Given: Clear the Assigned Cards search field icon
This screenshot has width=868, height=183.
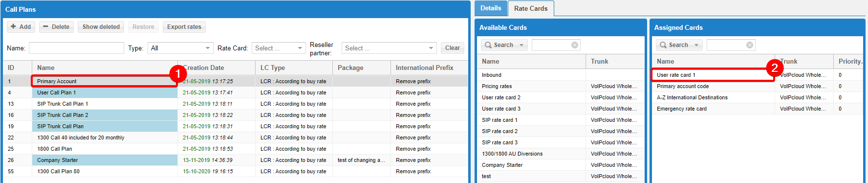Looking at the screenshot, I should click(750, 45).
